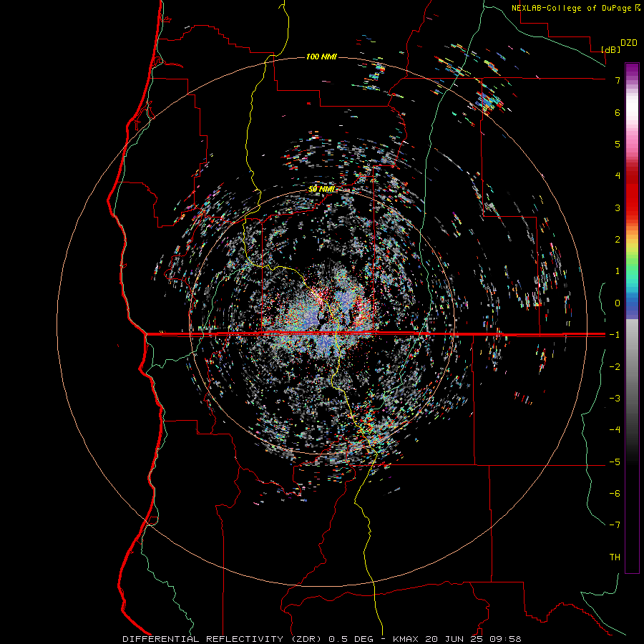The height and width of the screenshot is (644, 644).
Task: Click the ZDR color scale bar
Action: [632, 318]
